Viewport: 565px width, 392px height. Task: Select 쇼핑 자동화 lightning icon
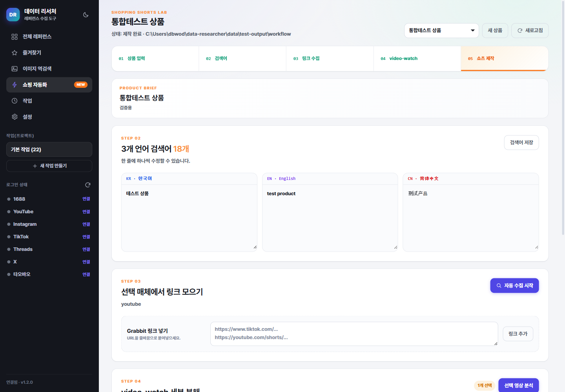pos(15,85)
